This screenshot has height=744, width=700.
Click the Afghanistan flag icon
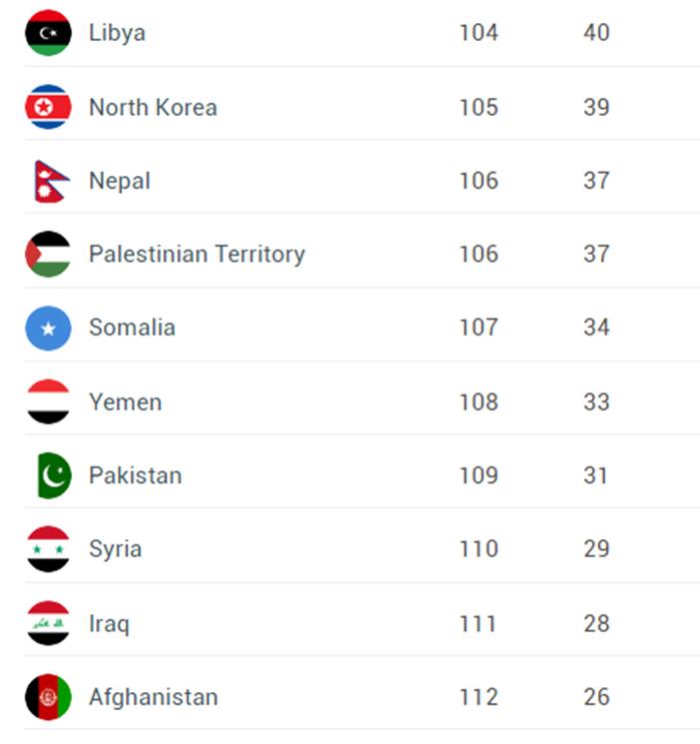tap(48, 697)
